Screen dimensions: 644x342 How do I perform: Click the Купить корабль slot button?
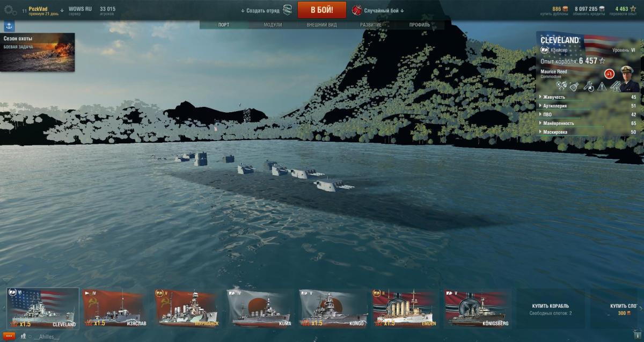click(551, 309)
